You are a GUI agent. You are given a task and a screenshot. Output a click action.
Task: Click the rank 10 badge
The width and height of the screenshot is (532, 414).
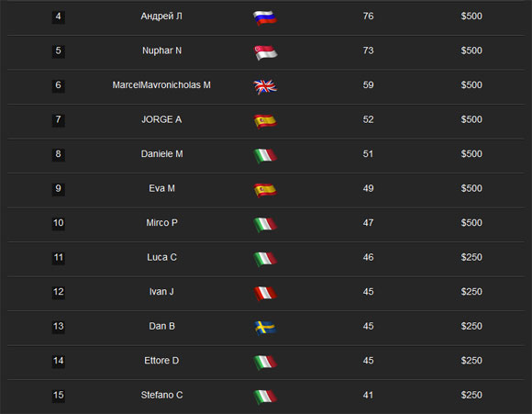pyautogui.click(x=59, y=223)
